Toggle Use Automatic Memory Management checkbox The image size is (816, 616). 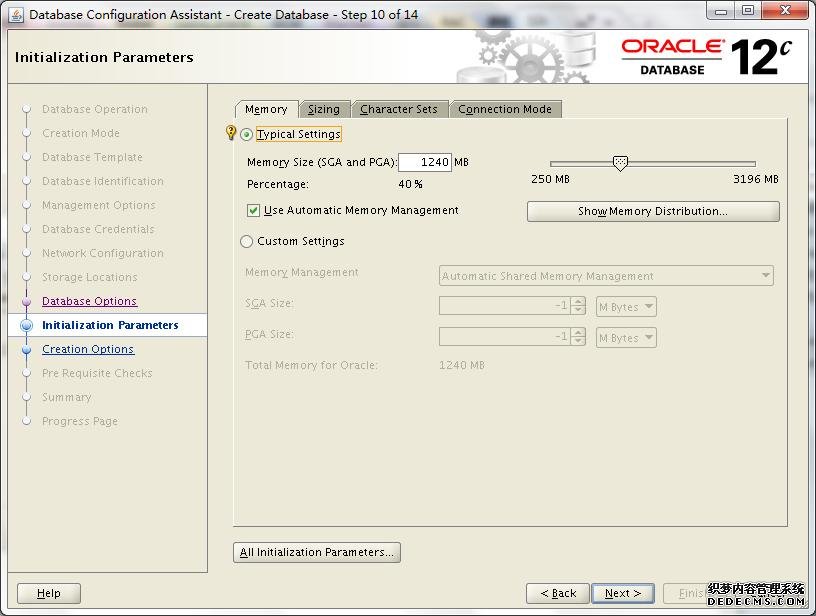click(253, 211)
